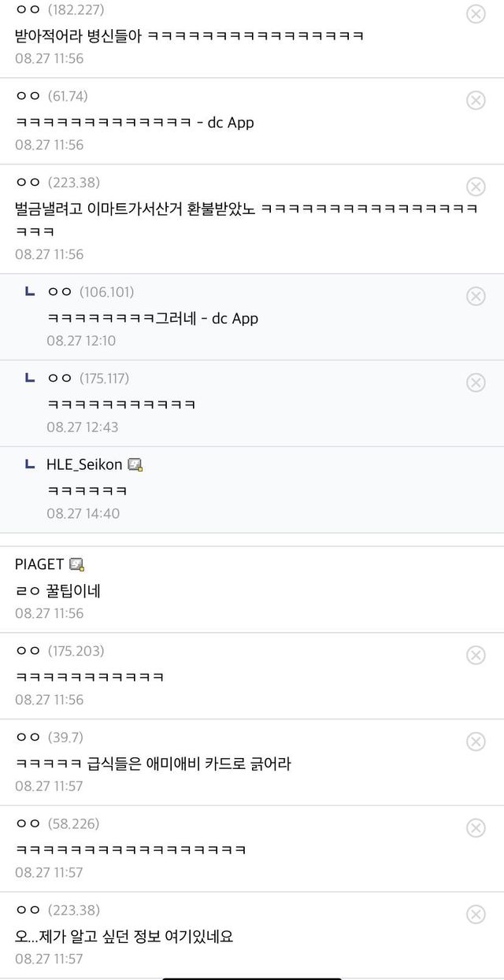Tap the gallog icon next to PIAGET

[76, 565]
